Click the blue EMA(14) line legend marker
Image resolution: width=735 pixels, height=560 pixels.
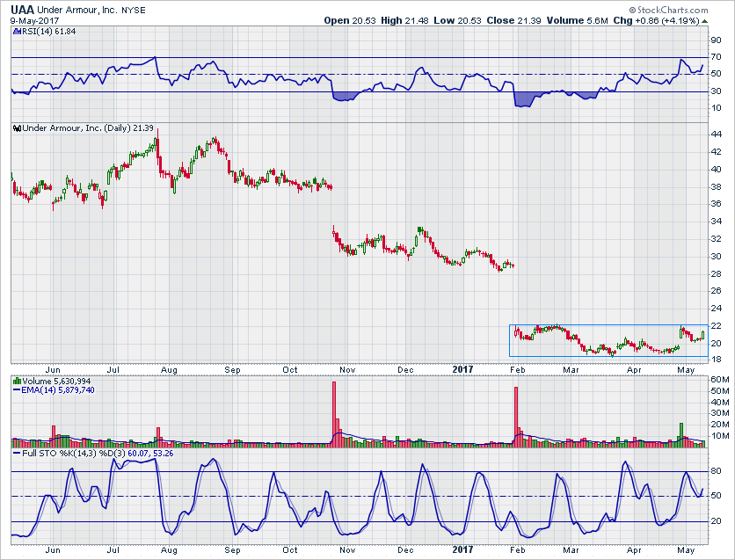tap(17, 389)
